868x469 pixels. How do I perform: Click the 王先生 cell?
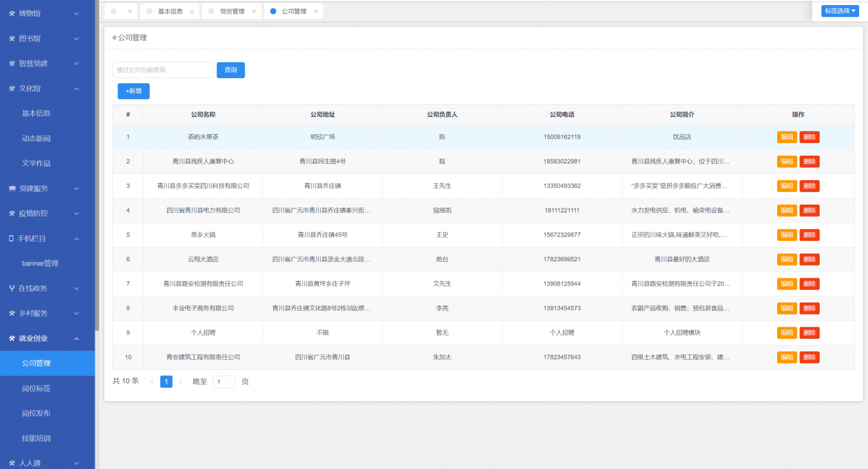(x=442, y=186)
